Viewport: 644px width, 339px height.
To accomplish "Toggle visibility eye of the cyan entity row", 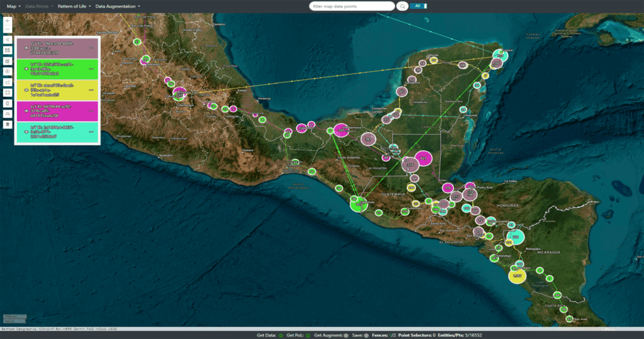I will 26,132.
